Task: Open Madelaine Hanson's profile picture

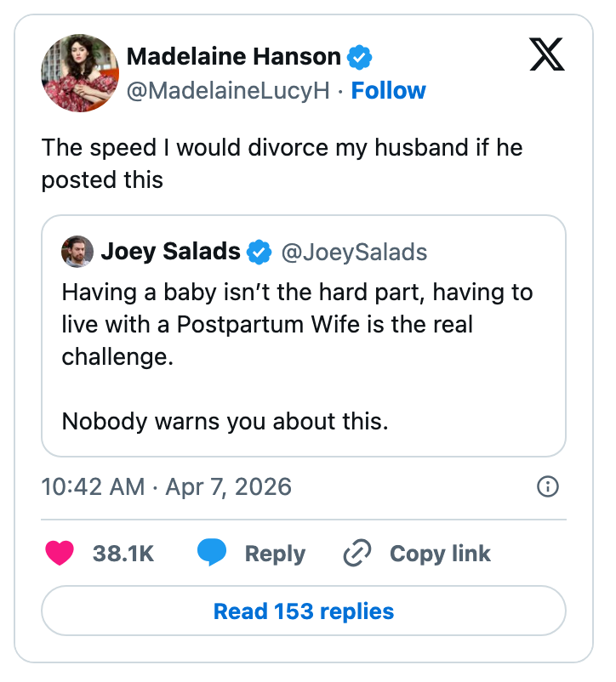Action: tap(79, 73)
